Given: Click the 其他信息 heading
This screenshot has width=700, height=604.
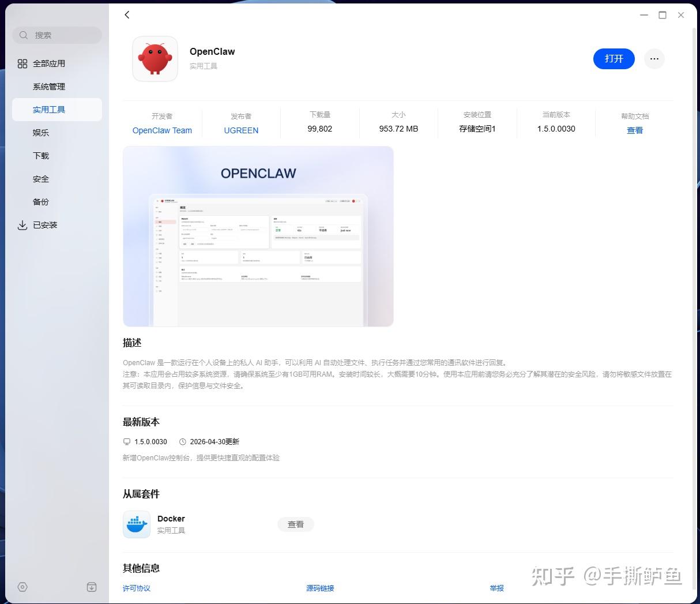Looking at the screenshot, I should tap(141, 568).
